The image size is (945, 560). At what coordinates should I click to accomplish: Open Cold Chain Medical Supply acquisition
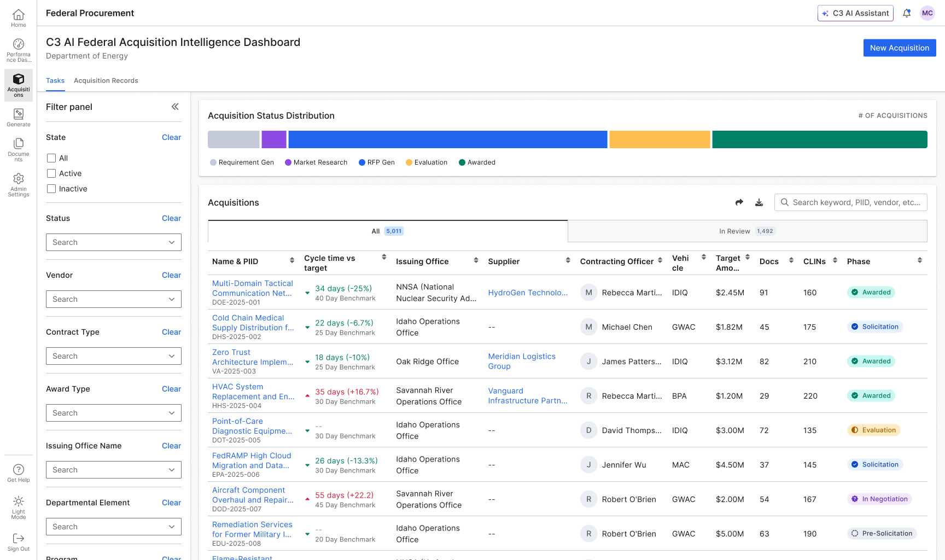click(253, 323)
